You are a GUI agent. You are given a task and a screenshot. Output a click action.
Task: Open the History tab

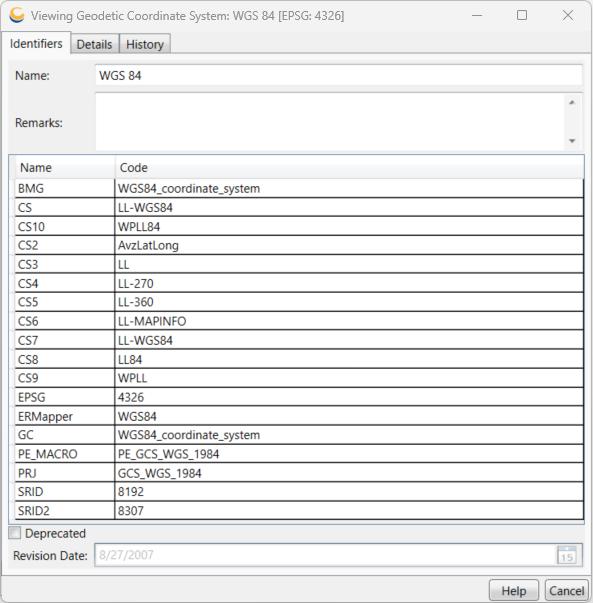coord(145,44)
